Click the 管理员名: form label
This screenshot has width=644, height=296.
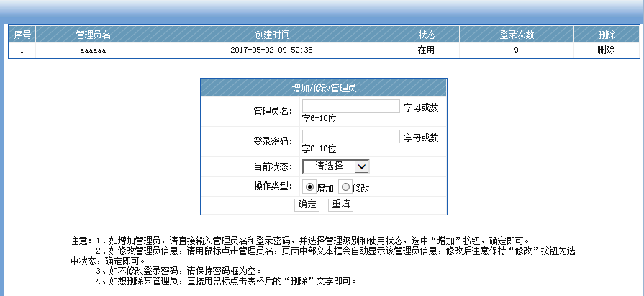[x=273, y=111]
